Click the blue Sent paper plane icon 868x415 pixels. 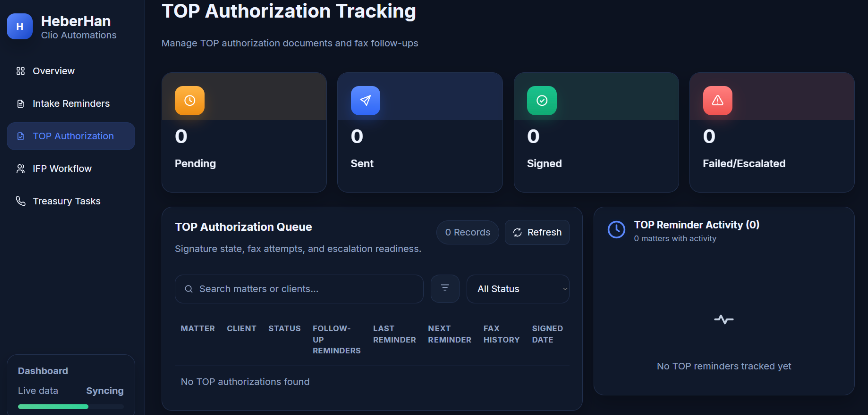[x=366, y=101]
